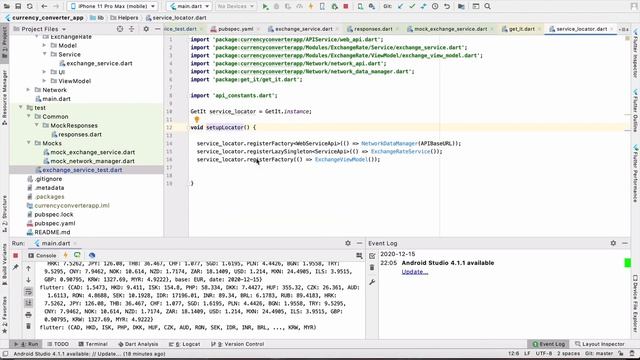Hide the Project panel with minus icon

pyautogui.click(x=158, y=29)
